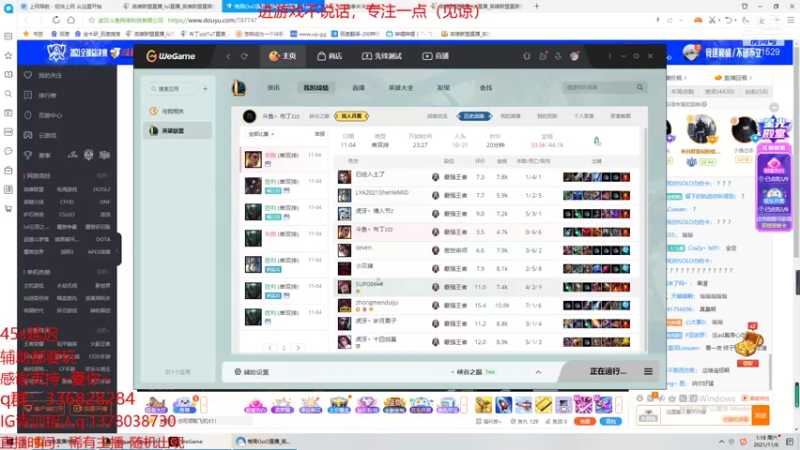Image resolution: width=800 pixels, height=450 pixels.
Task: Open the WeGame 先锋测试 tab
Action: [382, 56]
